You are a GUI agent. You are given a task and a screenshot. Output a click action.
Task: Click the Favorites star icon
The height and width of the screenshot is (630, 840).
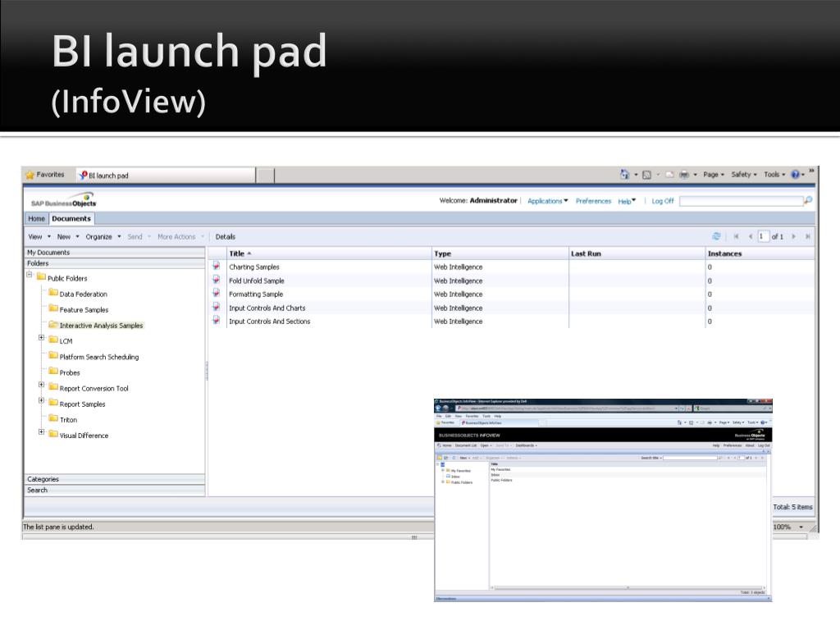[30, 176]
